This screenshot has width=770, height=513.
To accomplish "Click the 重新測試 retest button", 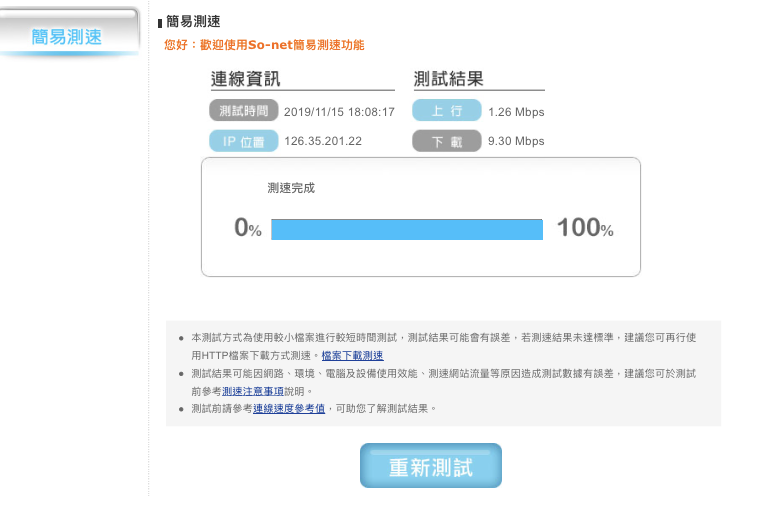I will (x=431, y=465).
